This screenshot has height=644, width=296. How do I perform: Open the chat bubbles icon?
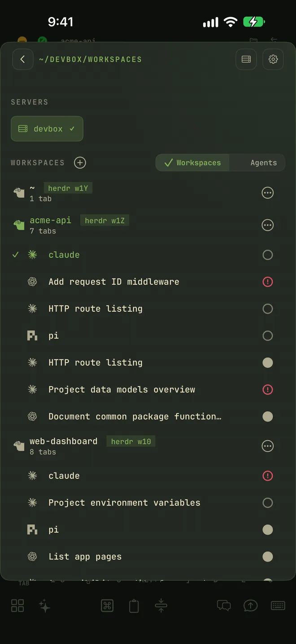224,606
